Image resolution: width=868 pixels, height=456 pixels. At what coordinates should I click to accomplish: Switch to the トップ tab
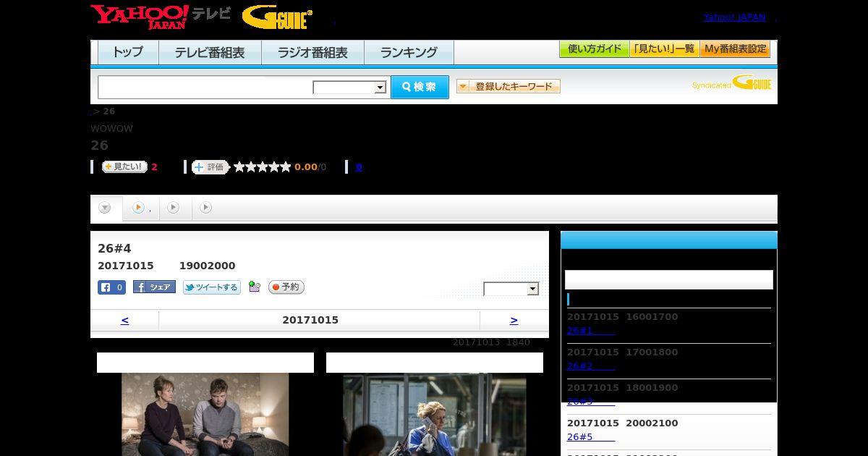pos(128,53)
